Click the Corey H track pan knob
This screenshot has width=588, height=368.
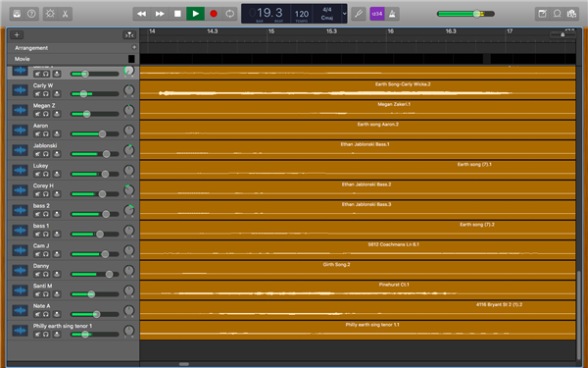click(128, 190)
